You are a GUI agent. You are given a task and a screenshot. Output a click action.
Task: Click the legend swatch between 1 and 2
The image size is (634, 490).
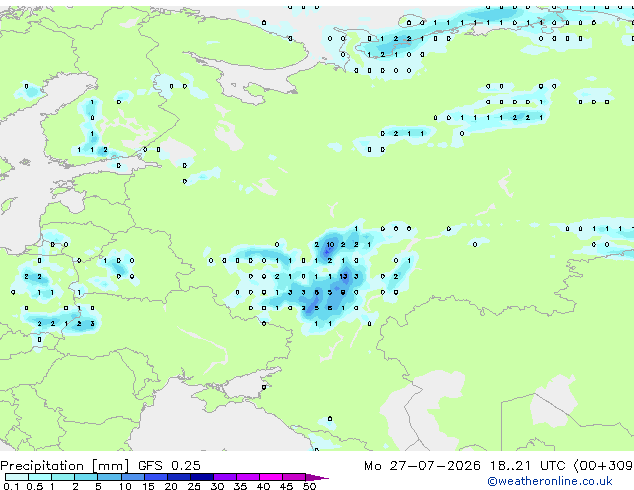tap(63, 477)
